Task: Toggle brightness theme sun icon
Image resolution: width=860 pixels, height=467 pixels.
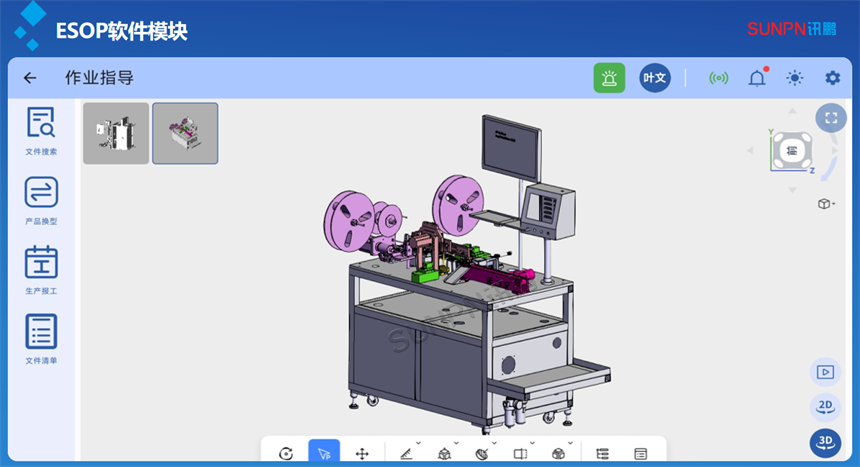Action: click(794, 78)
